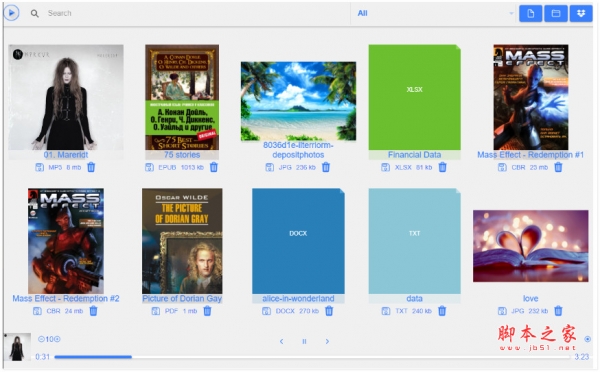Click the audio progress bar
This screenshot has width=600, height=372.
click(x=312, y=357)
